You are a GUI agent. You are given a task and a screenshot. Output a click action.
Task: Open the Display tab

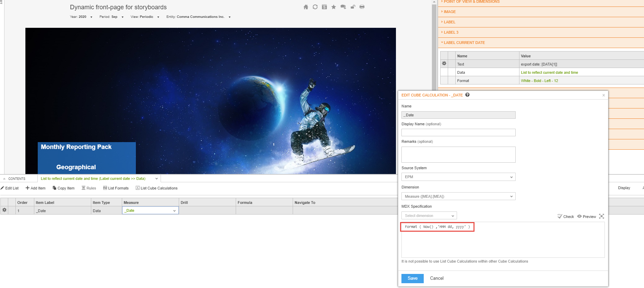pyautogui.click(x=624, y=188)
